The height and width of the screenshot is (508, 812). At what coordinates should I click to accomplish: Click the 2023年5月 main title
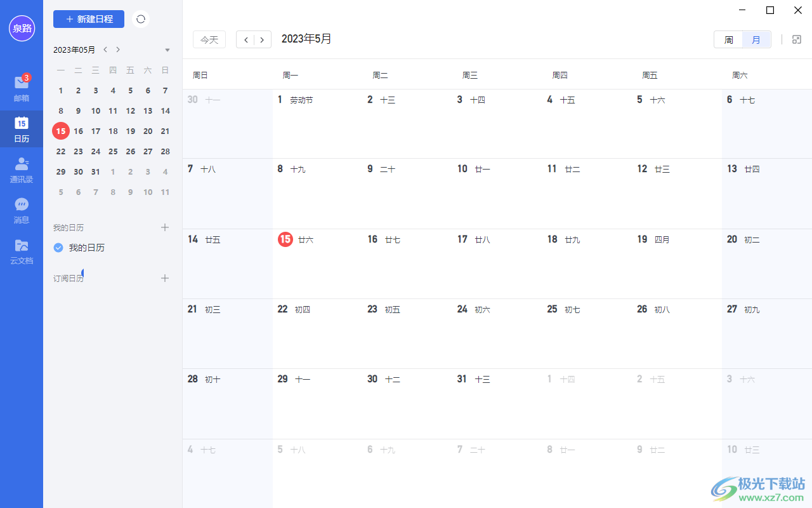306,39
